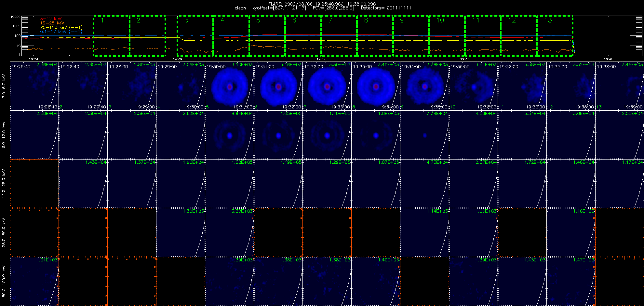Open the 3.0-6.0 keV image labeled 3.44E+03
This screenshot has height=306, width=644.
coord(474,86)
